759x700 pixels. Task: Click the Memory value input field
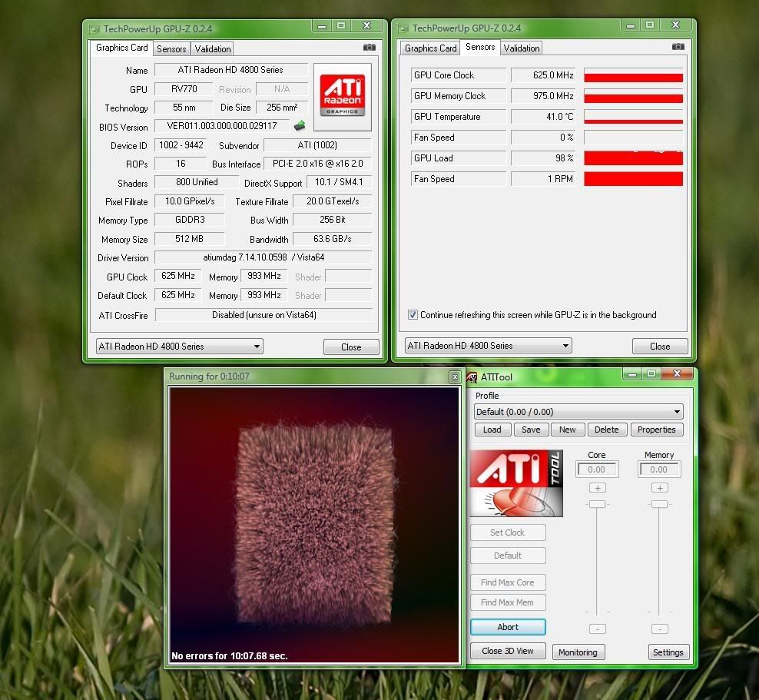[x=659, y=469]
